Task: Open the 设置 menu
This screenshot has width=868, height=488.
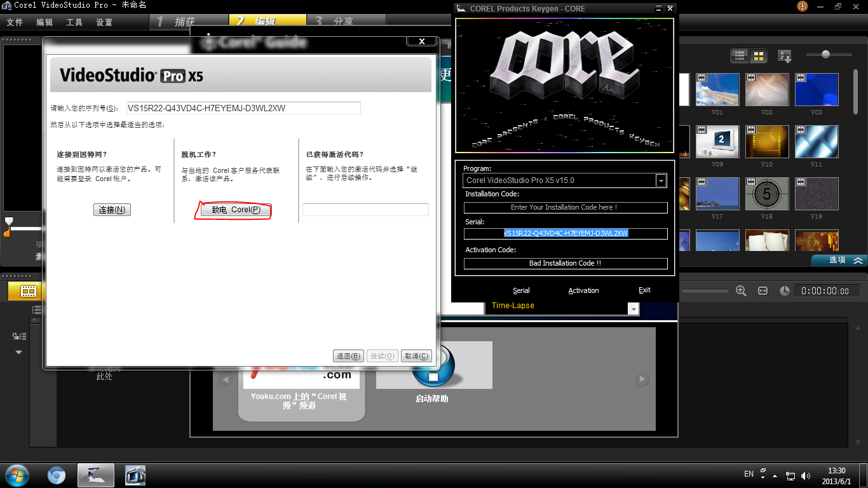Action: click(x=104, y=22)
